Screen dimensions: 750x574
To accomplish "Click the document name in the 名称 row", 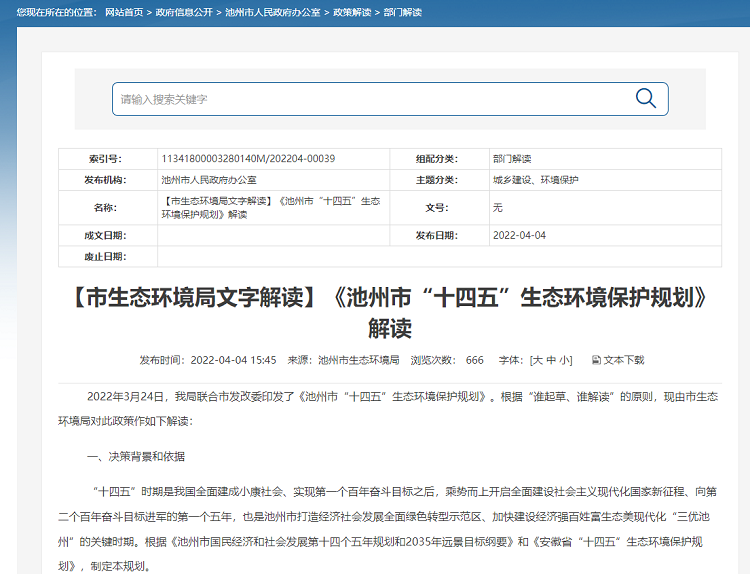I will tap(270, 208).
